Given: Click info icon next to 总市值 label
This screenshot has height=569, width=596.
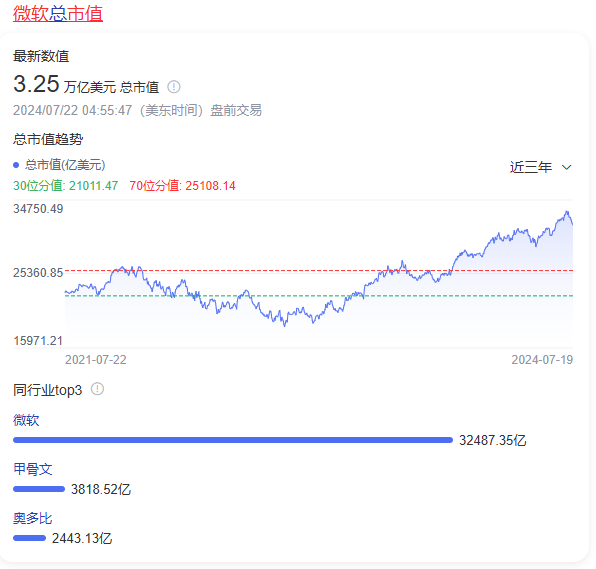Looking at the screenshot, I should click(174, 87).
